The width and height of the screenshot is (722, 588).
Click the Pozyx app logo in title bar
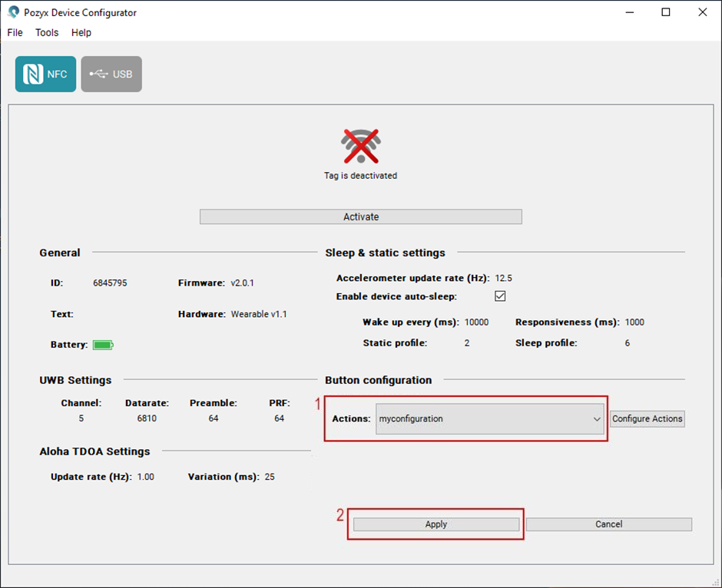click(13, 12)
